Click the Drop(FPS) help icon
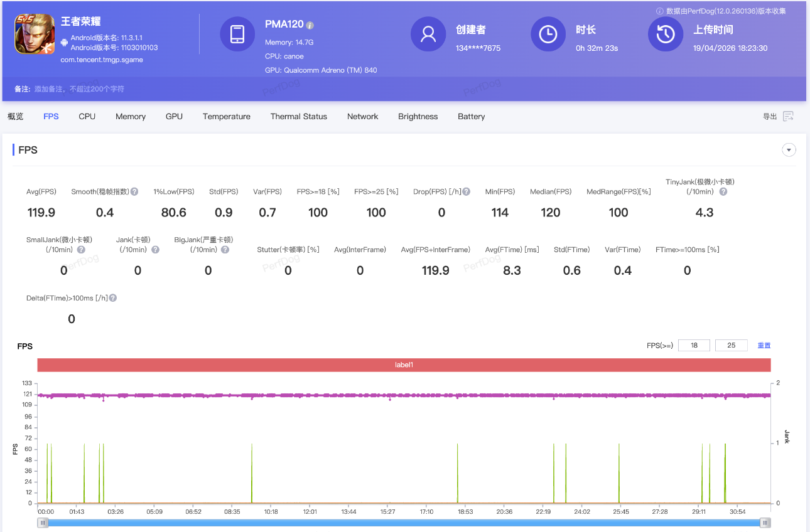The height and width of the screenshot is (532, 810). pos(467,192)
